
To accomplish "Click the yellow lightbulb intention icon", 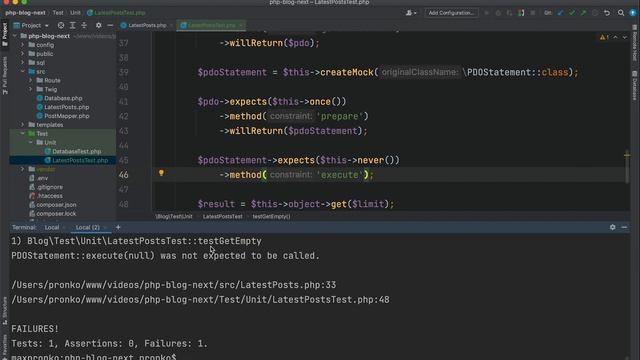I will click(161, 173).
